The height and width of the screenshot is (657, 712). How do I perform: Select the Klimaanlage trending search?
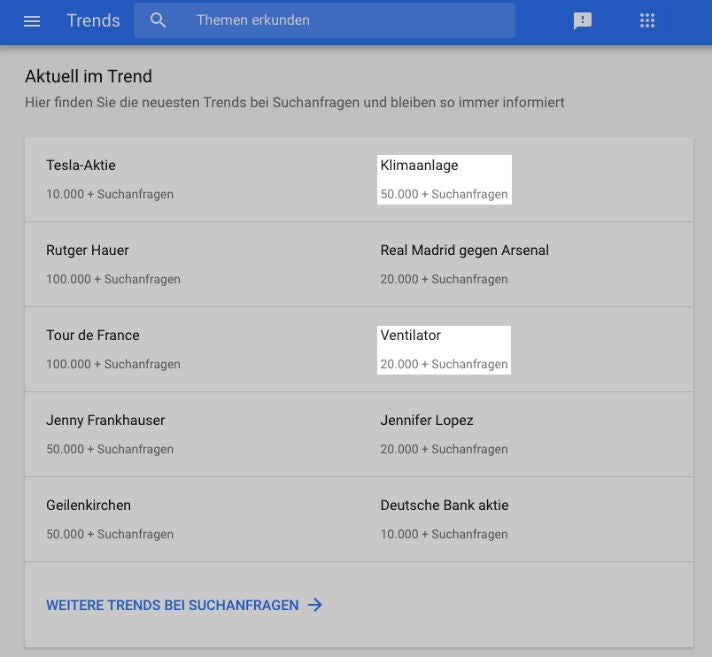pos(419,166)
